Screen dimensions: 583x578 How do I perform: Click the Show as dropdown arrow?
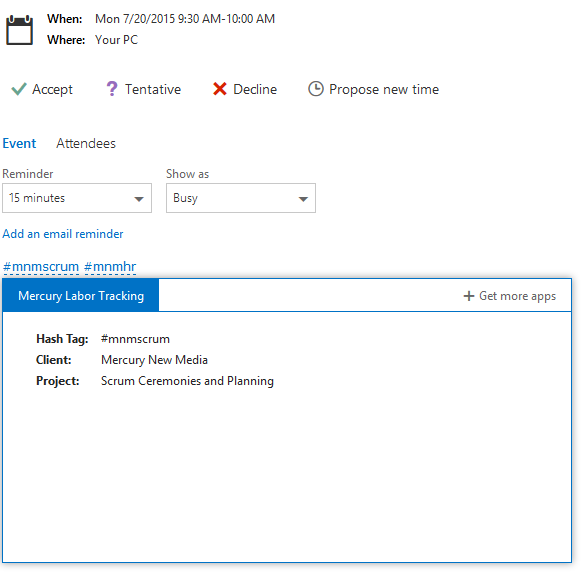303,199
